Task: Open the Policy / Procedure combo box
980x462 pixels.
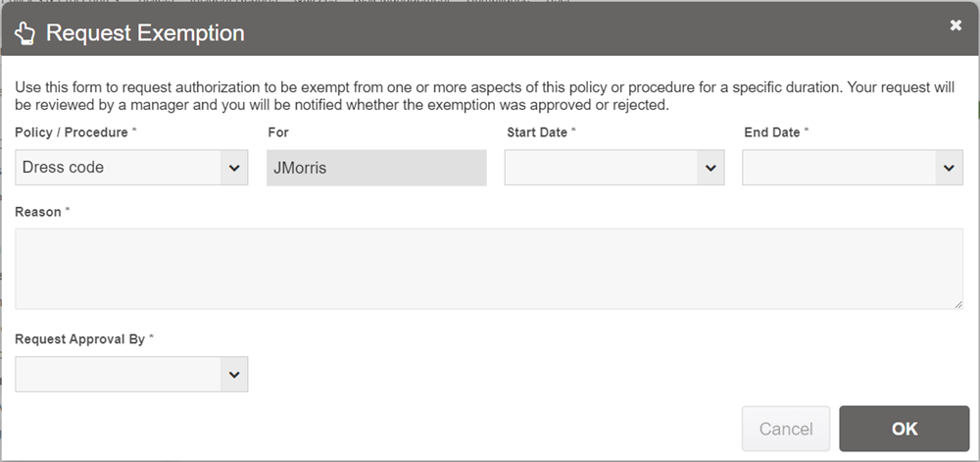Action: [x=120, y=168]
